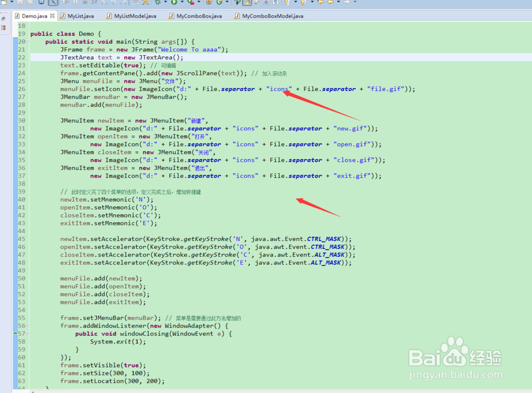Click 'closeItem.setMnemonic('C');' line
Screen dimensions: 532x393
tap(111, 215)
